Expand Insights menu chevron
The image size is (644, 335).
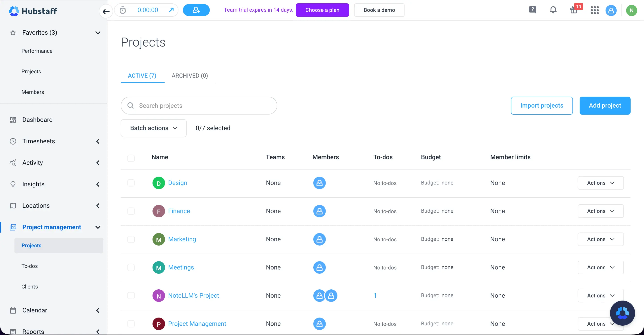coord(98,184)
